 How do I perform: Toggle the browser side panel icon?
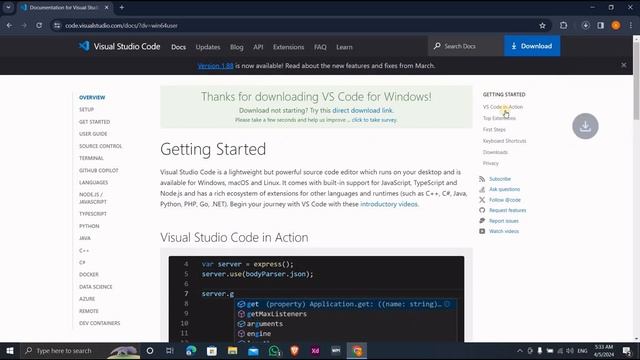[600, 25]
